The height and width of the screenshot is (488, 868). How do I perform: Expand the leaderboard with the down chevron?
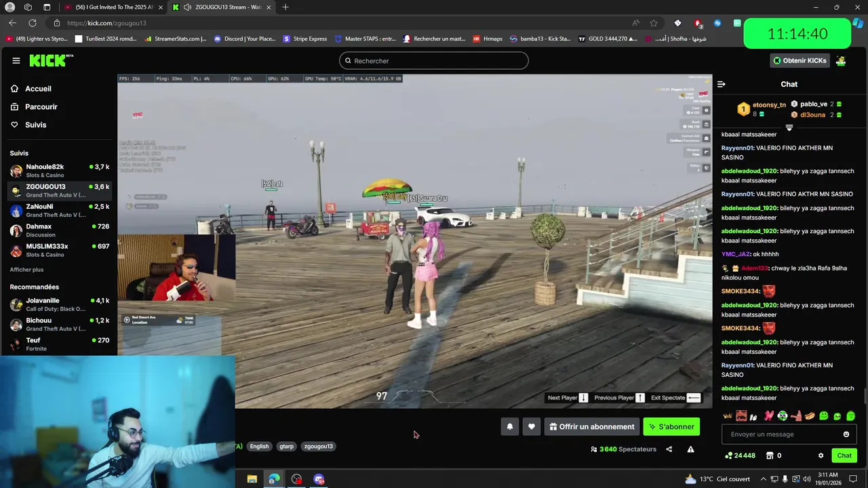tap(789, 127)
